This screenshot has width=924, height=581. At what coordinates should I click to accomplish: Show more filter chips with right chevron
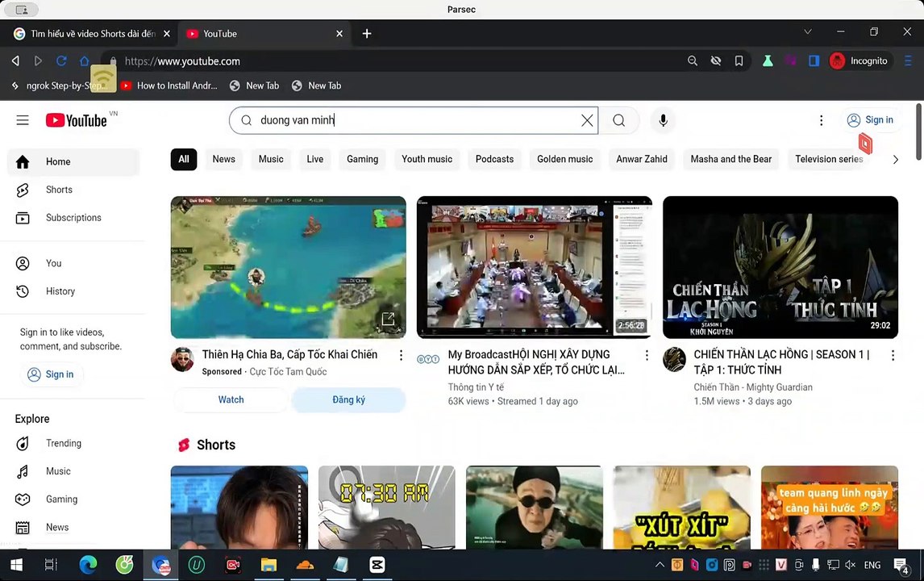(x=895, y=159)
